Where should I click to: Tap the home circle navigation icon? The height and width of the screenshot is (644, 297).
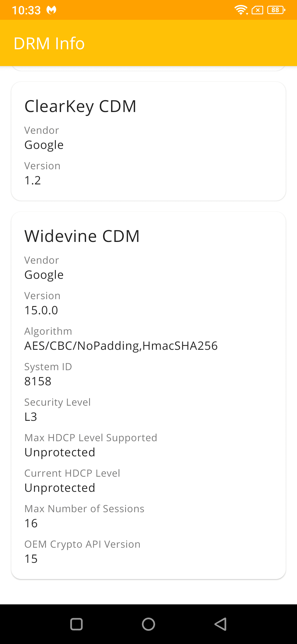[148, 624]
